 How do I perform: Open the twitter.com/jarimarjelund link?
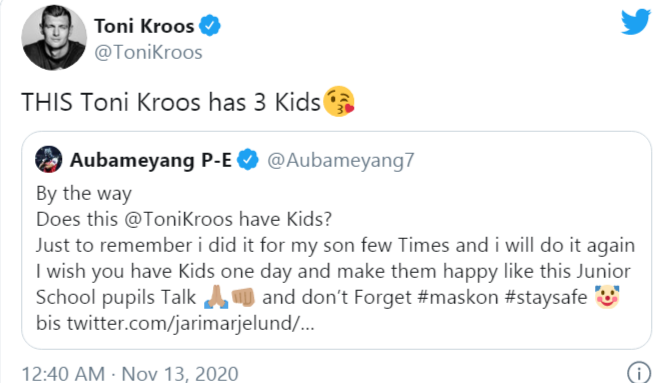click(x=190, y=323)
